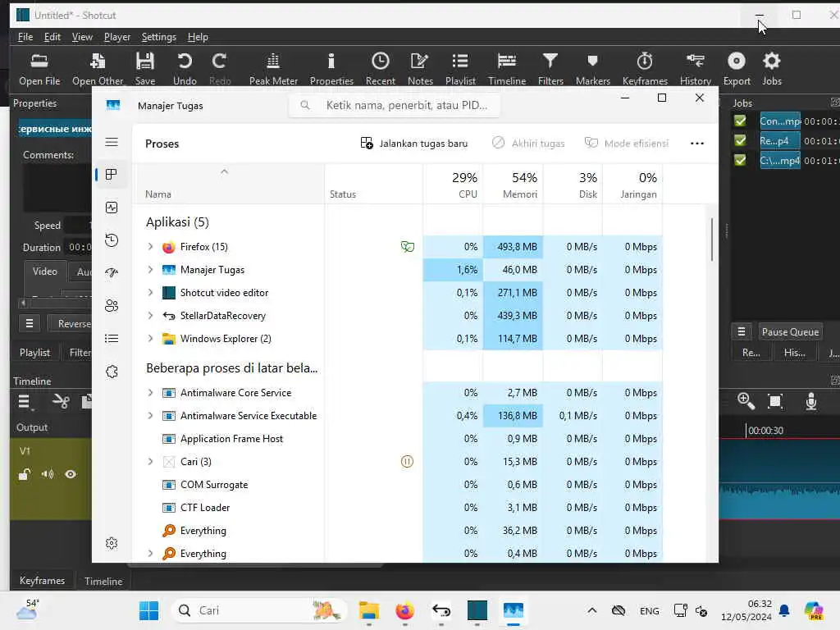Open the Shotcut Edit menu
This screenshot has height=630, width=840.
pyautogui.click(x=52, y=37)
